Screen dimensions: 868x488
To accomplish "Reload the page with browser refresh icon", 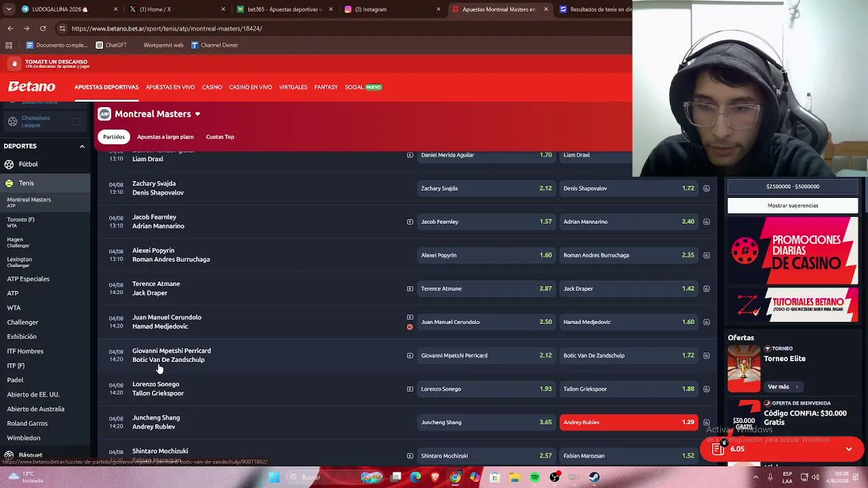I will point(43,28).
